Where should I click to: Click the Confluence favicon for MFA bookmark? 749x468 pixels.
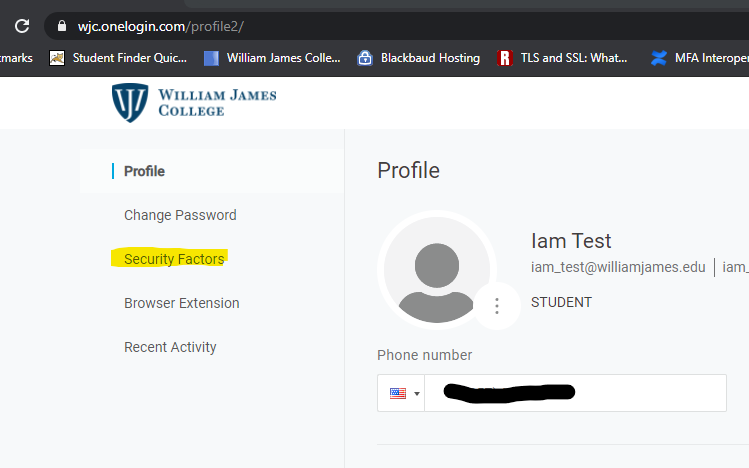659,58
